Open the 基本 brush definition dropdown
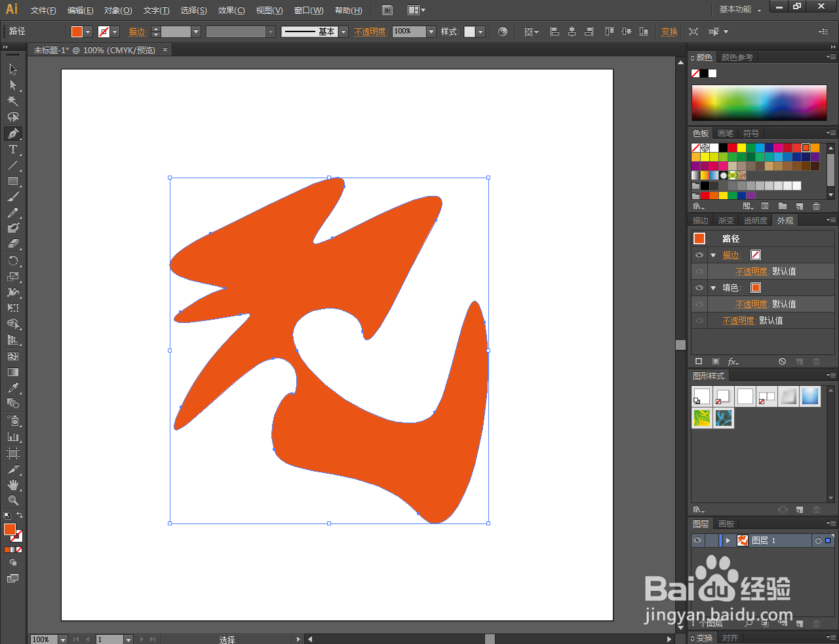Screen dimensions: 839x644 [x=343, y=31]
